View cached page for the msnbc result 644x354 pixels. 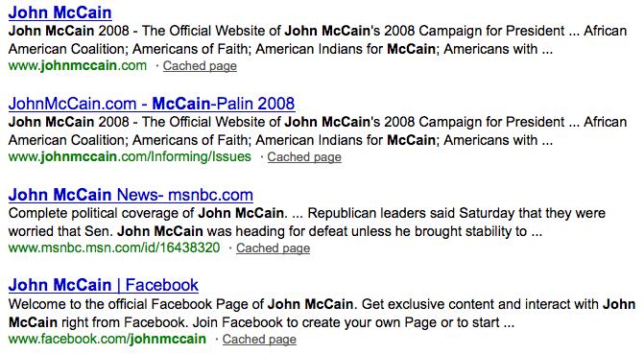(274, 248)
